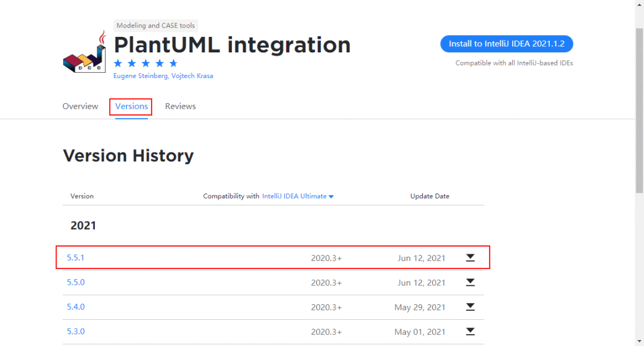Screen dimensions: 644x346
Task: Download version 5.4.0 via its download icon
Action: click(x=470, y=307)
